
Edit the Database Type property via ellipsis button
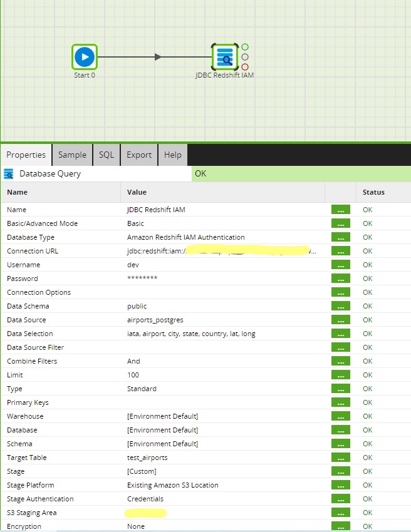[x=340, y=238]
